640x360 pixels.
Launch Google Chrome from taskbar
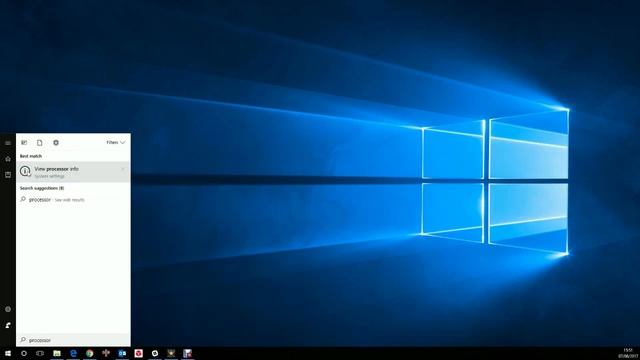tap(90, 353)
